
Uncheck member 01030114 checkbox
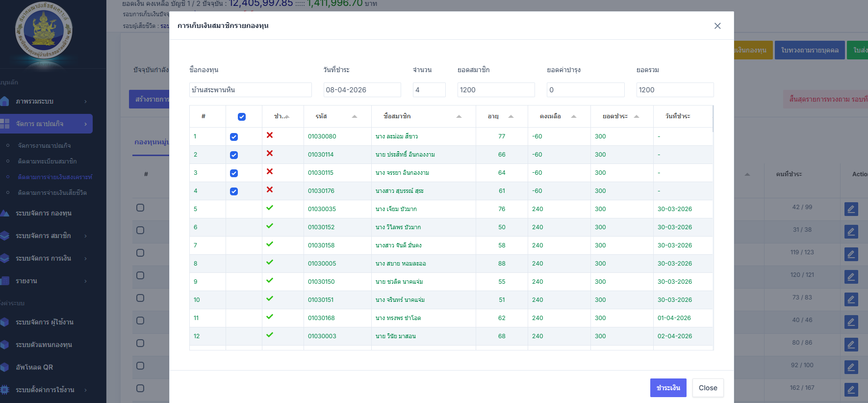[234, 155]
